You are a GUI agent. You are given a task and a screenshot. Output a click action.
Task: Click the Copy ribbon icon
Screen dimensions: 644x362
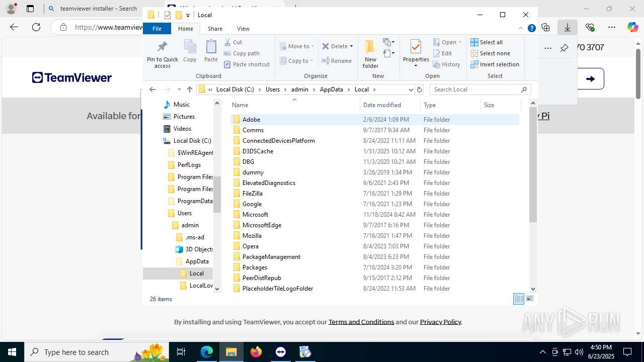pyautogui.click(x=190, y=51)
